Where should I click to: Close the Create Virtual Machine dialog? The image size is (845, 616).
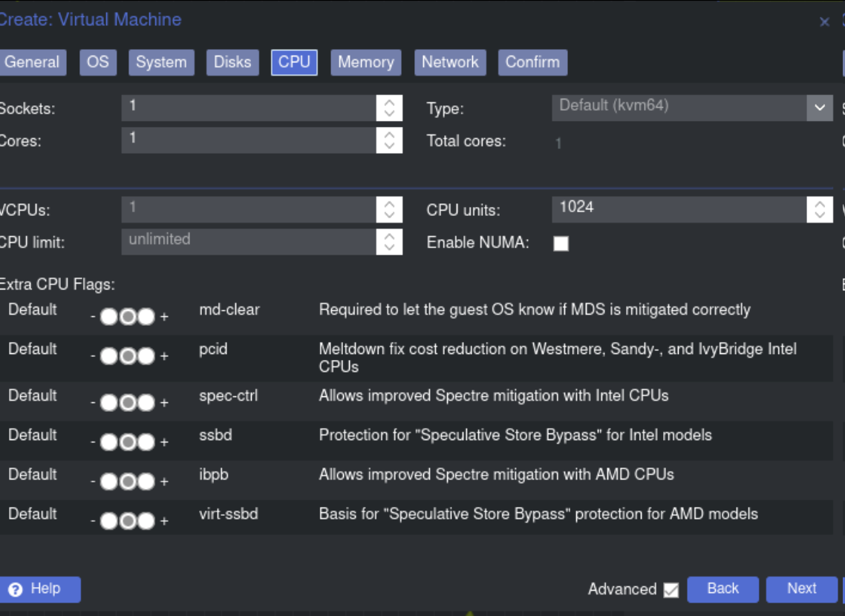pos(824,22)
